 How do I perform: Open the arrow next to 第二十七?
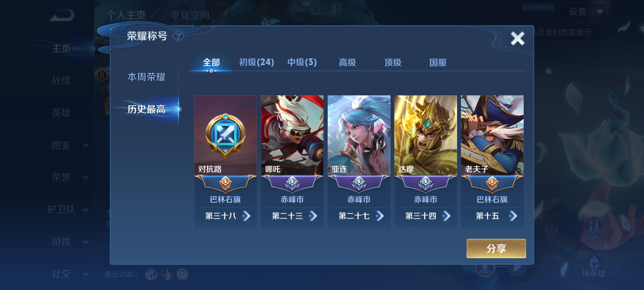[x=380, y=216]
